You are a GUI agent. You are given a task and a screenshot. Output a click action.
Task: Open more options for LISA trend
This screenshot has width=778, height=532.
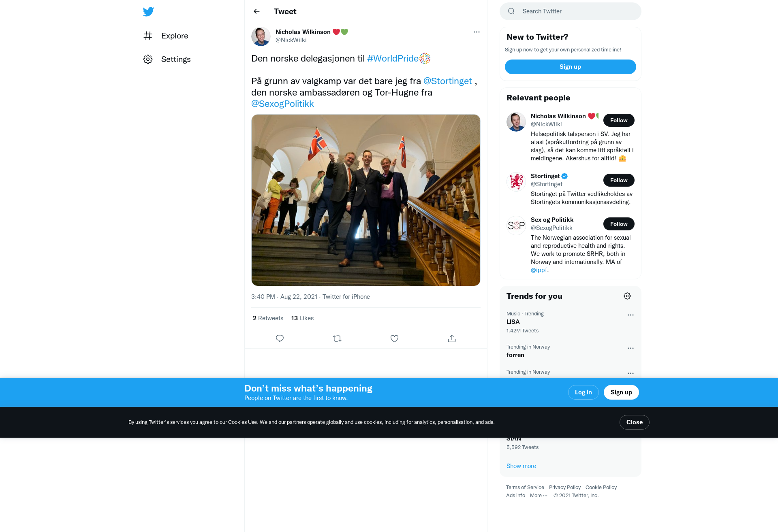(631, 315)
